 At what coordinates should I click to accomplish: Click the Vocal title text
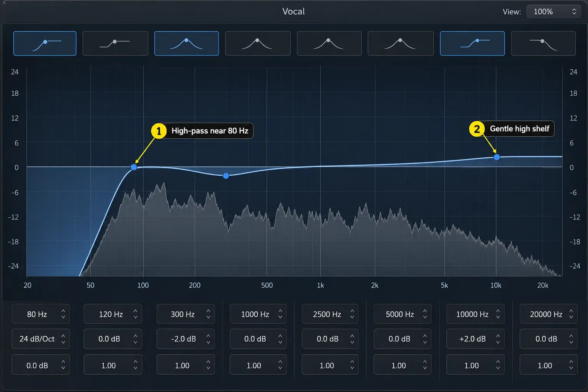(294, 11)
